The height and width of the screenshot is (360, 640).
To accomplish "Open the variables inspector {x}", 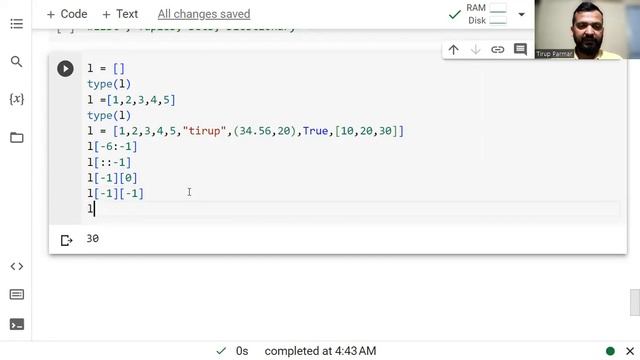I will (16, 99).
